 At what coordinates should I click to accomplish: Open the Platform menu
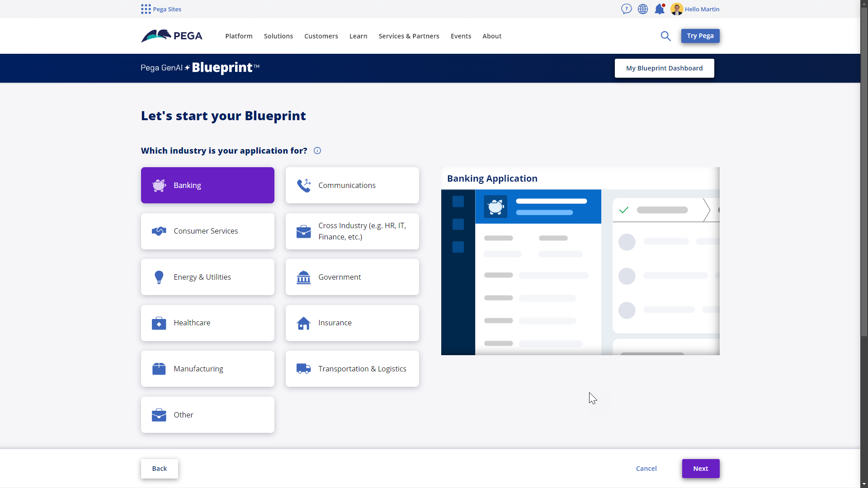[x=239, y=36]
